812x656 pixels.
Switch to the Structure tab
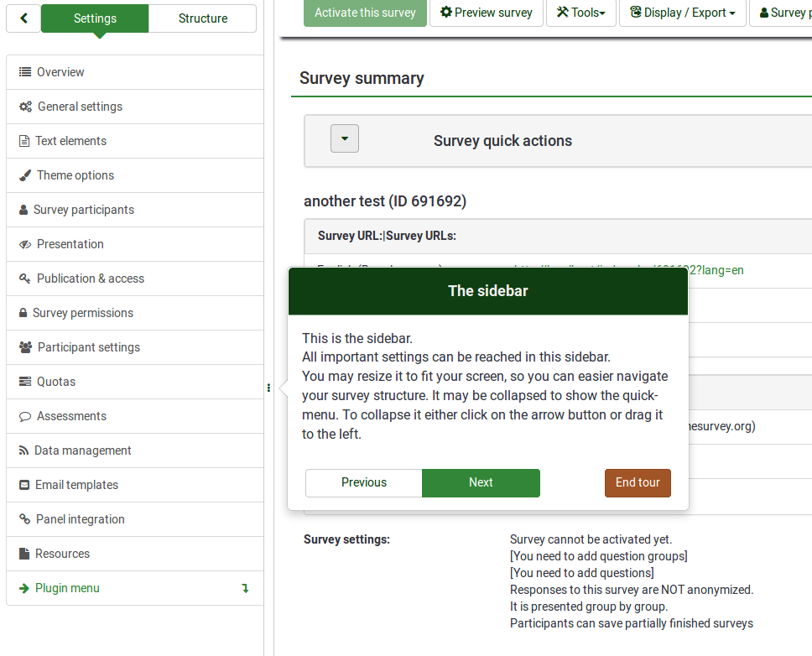(x=202, y=18)
